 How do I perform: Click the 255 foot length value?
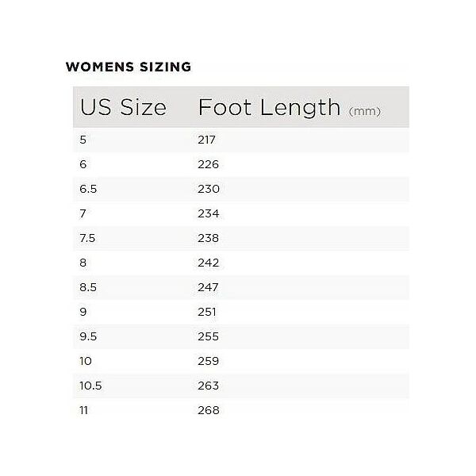(208, 336)
